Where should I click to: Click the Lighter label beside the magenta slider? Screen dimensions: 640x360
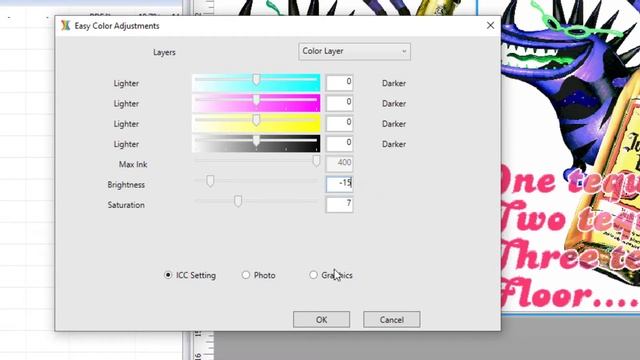(126, 104)
